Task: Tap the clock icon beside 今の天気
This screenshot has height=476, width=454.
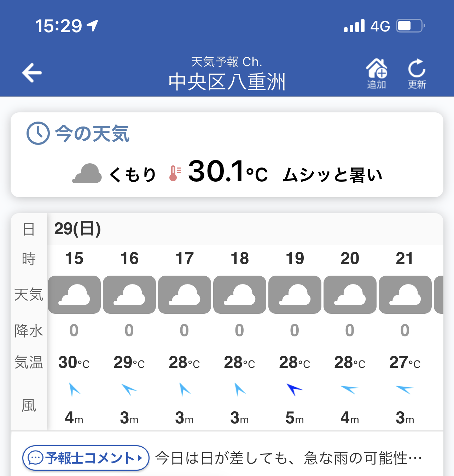Action: click(x=38, y=133)
